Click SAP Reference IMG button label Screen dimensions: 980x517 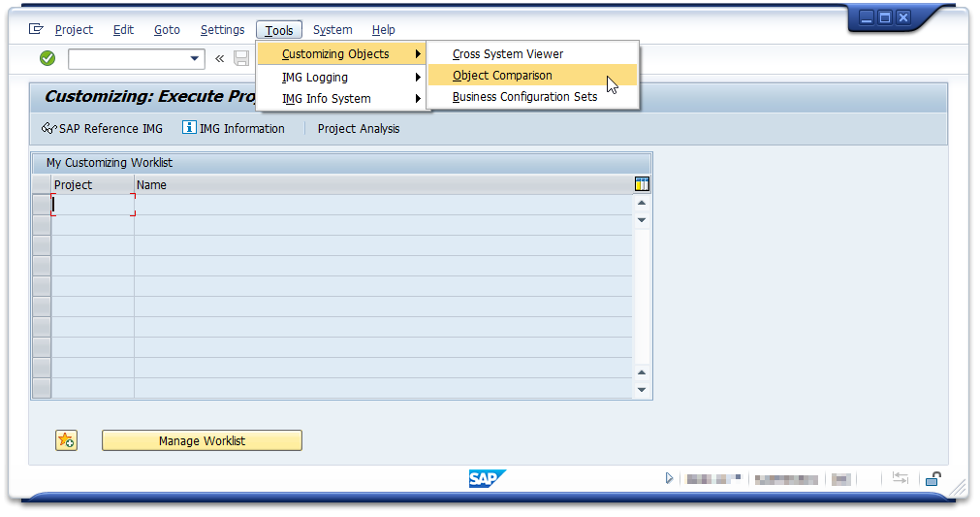111,129
